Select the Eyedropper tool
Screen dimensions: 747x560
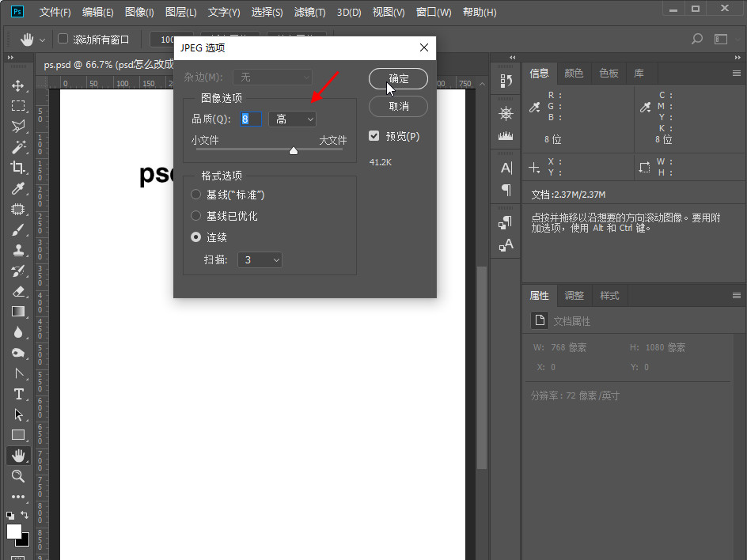18,188
